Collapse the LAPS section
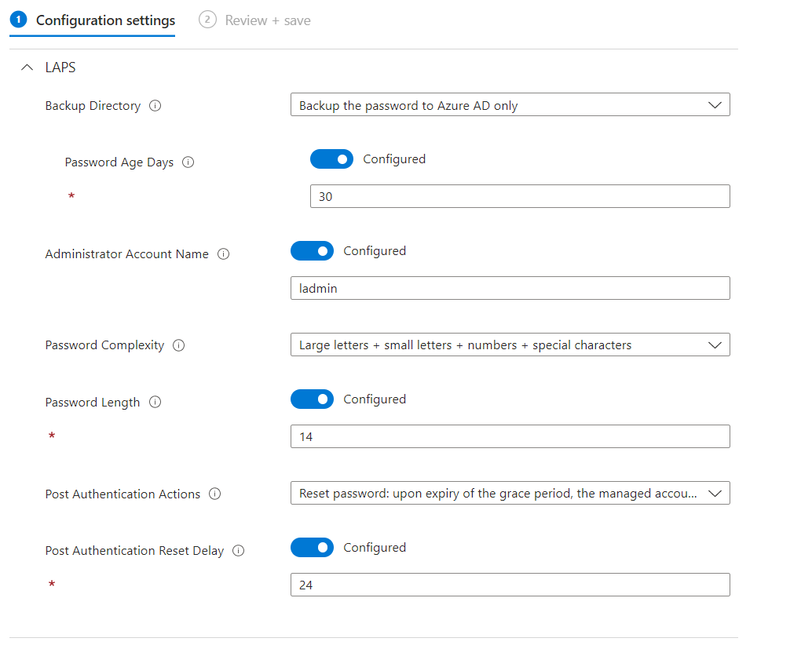The image size is (812, 660). point(27,67)
